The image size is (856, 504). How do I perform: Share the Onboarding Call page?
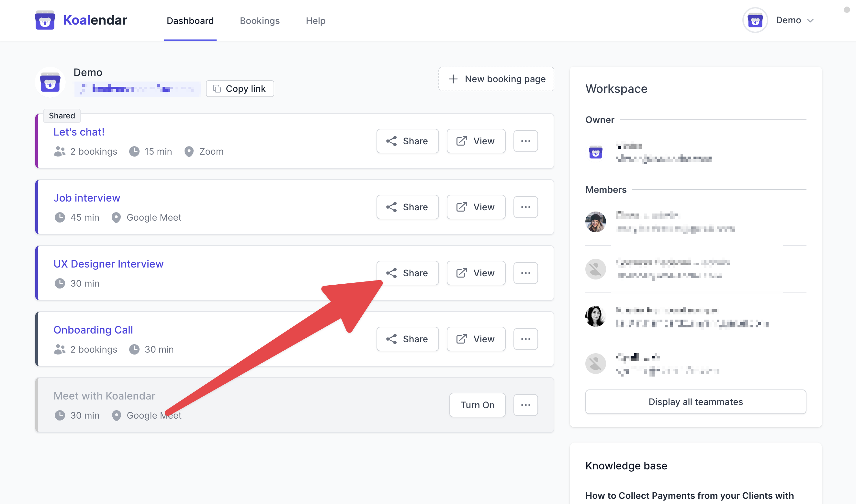407,339
